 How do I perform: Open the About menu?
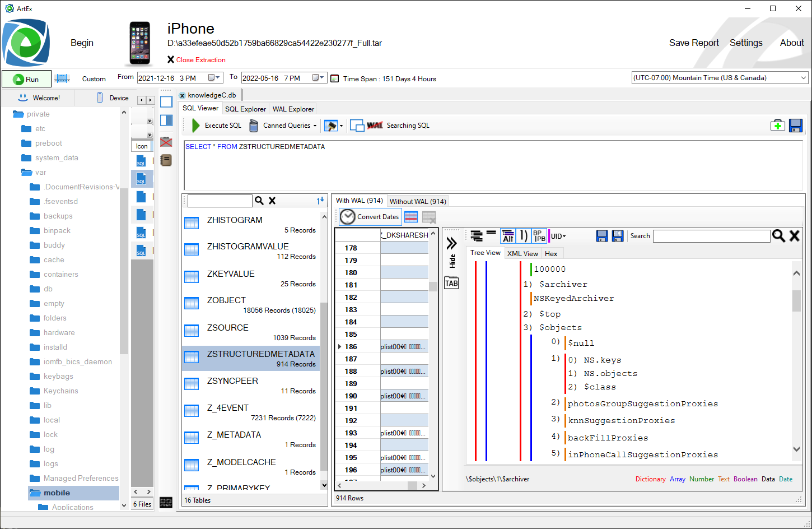click(x=792, y=43)
